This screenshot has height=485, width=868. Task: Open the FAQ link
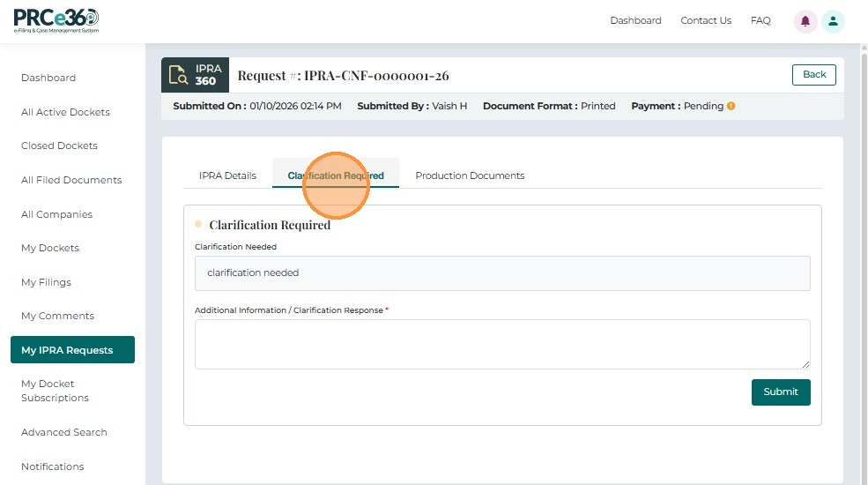(760, 20)
